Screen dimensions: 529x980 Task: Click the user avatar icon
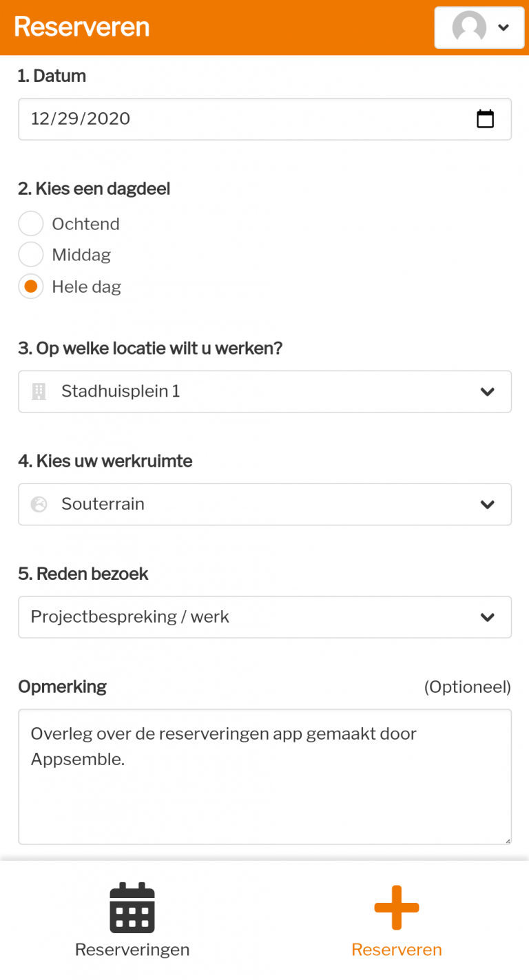[x=469, y=28]
